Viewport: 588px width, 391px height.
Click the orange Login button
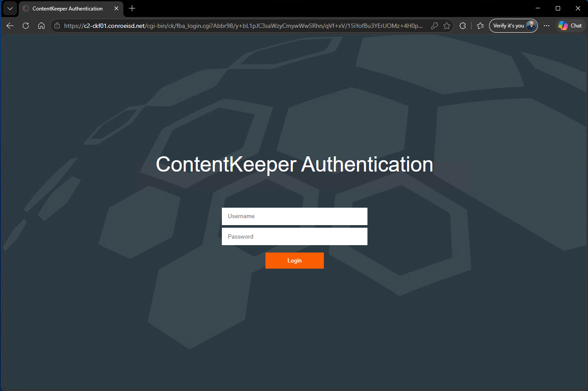(295, 260)
